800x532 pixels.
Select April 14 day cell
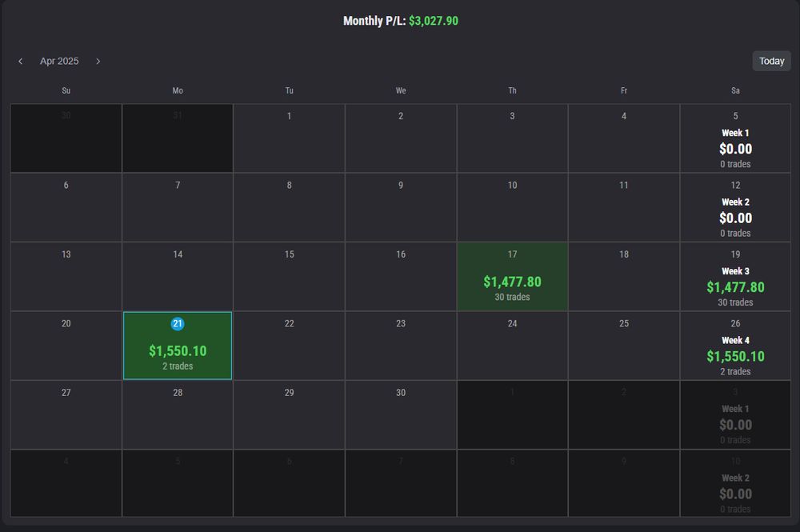pos(178,277)
